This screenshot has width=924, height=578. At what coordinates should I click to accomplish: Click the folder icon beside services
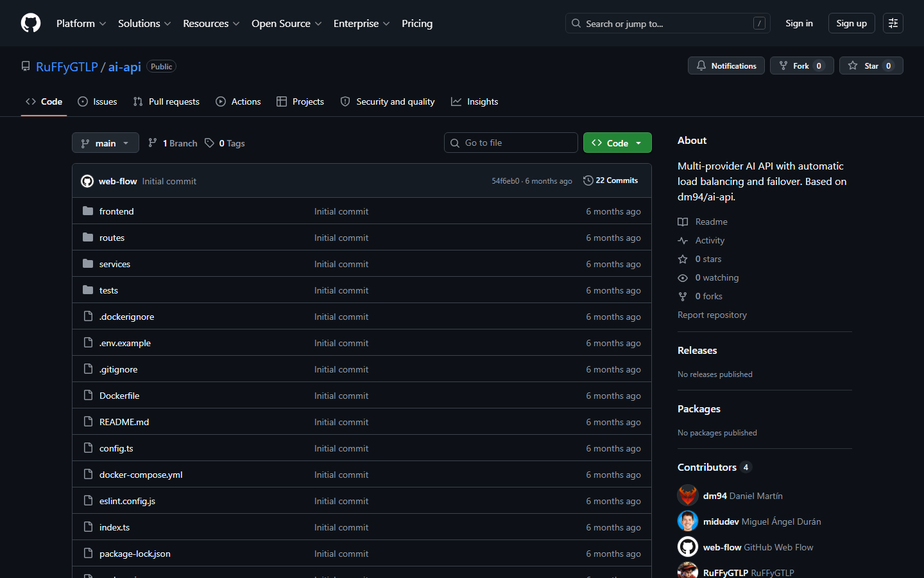coord(88,264)
